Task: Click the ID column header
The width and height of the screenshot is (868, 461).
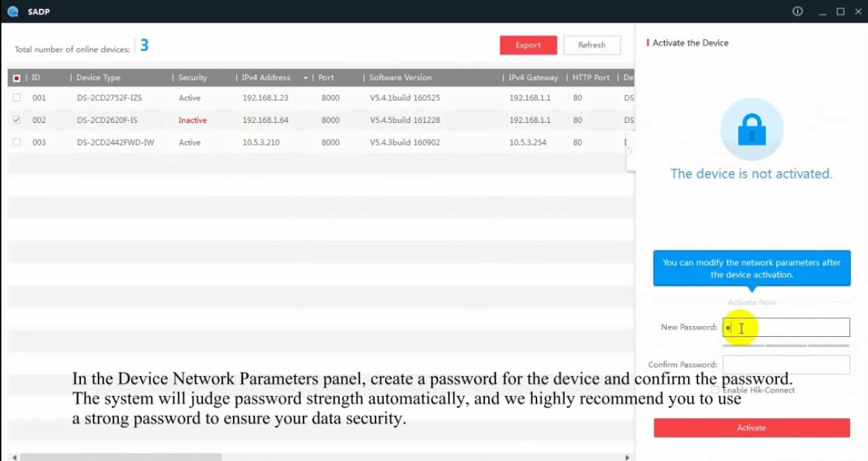Action: point(36,78)
